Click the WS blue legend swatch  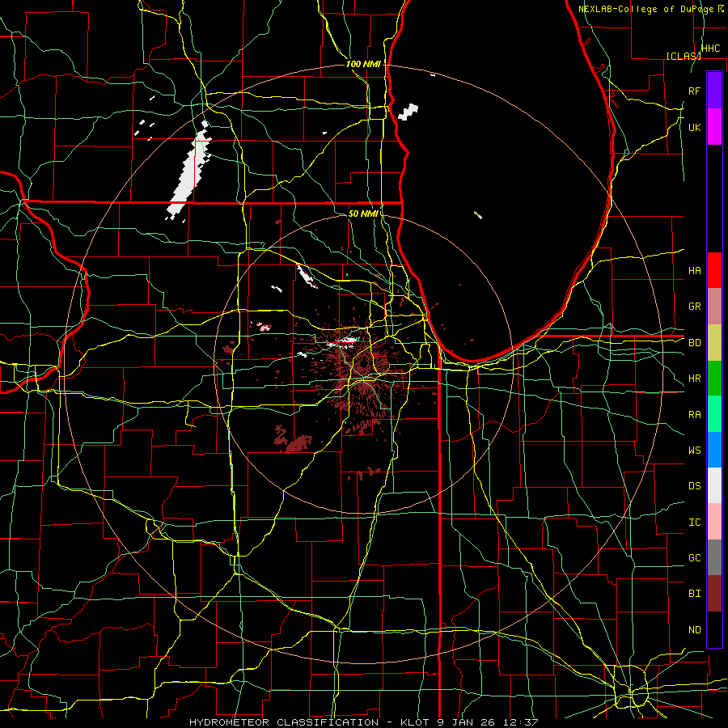(714, 450)
